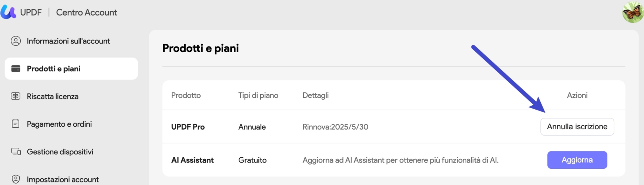Go to Riscatta licenza section
Screen dimensions: 644x185
click(71, 96)
